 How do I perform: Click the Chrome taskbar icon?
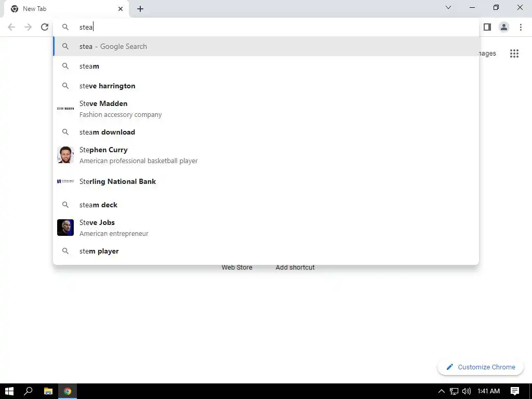click(x=68, y=391)
